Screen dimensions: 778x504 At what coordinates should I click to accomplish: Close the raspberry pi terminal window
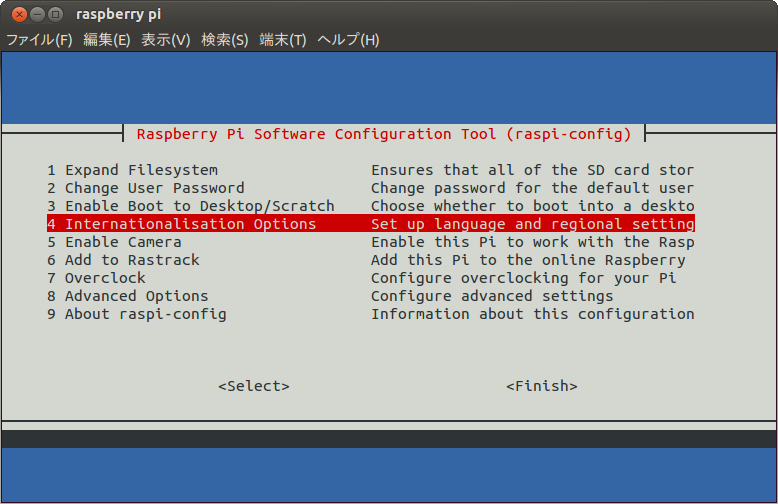(19, 14)
